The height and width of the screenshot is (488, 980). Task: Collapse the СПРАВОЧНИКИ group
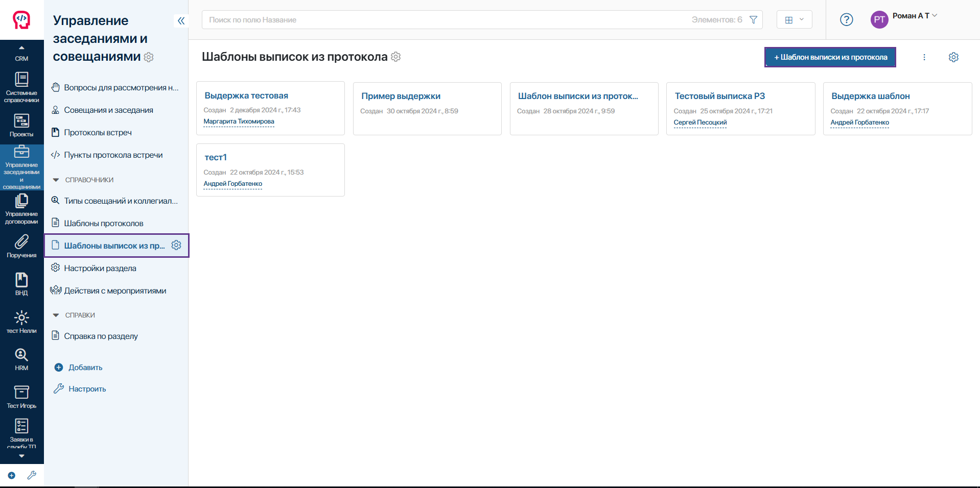coord(56,180)
